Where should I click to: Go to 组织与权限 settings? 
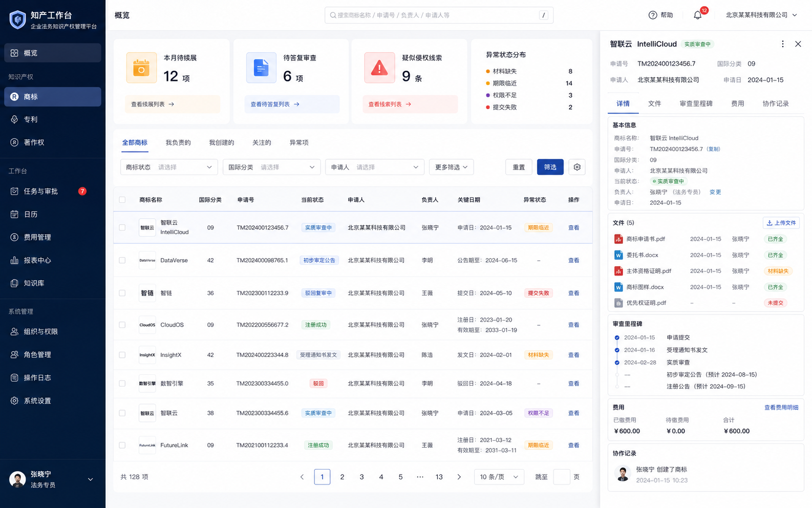tap(53, 331)
